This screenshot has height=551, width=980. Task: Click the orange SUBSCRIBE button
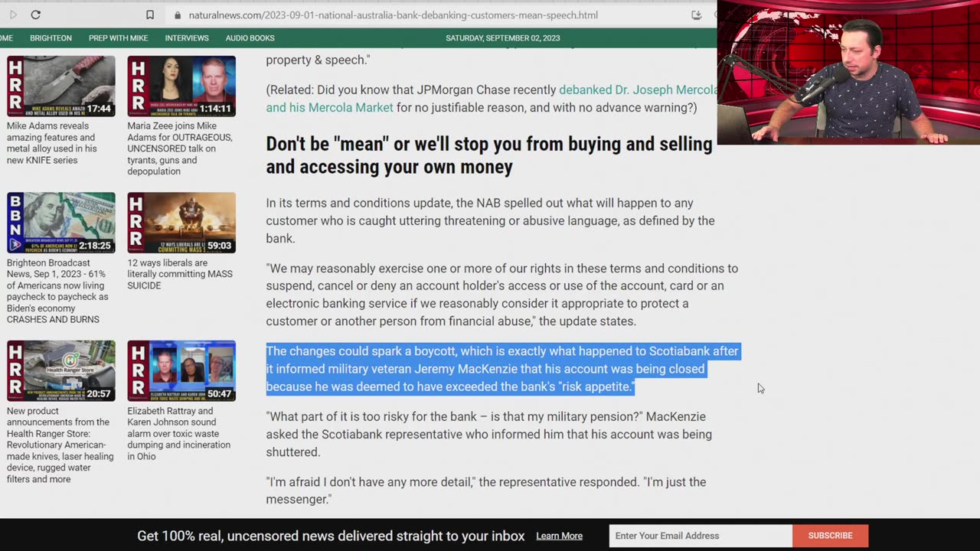coord(830,536)
